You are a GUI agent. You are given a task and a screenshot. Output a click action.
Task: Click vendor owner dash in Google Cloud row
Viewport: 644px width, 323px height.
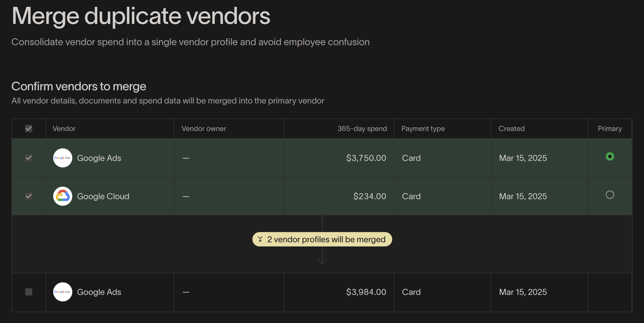(x=186, y=196)
